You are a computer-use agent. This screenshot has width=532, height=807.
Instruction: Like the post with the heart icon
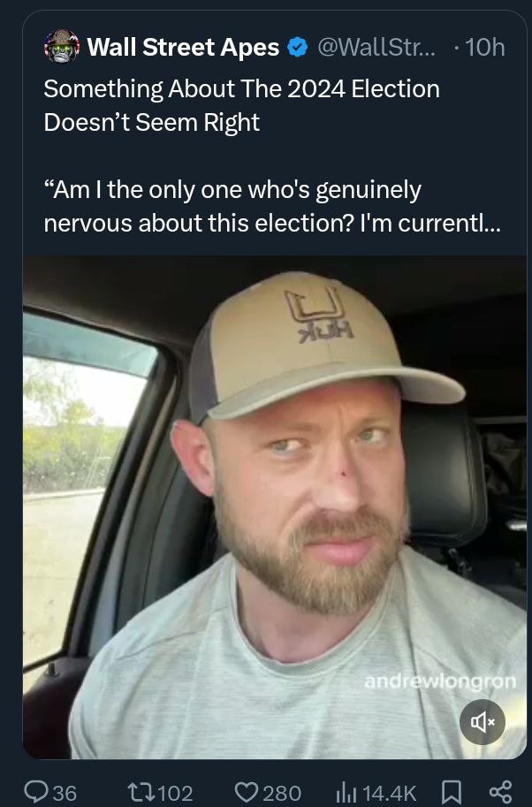pyautogui.click(x=247, y=792)
